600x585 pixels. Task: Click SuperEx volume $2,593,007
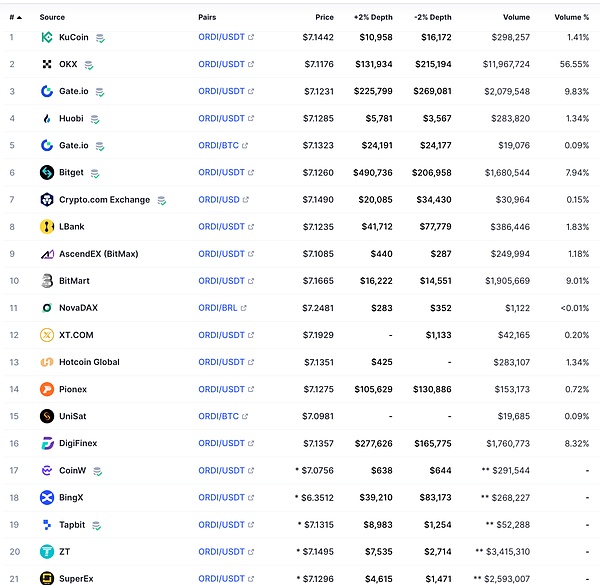coord(507,579)
